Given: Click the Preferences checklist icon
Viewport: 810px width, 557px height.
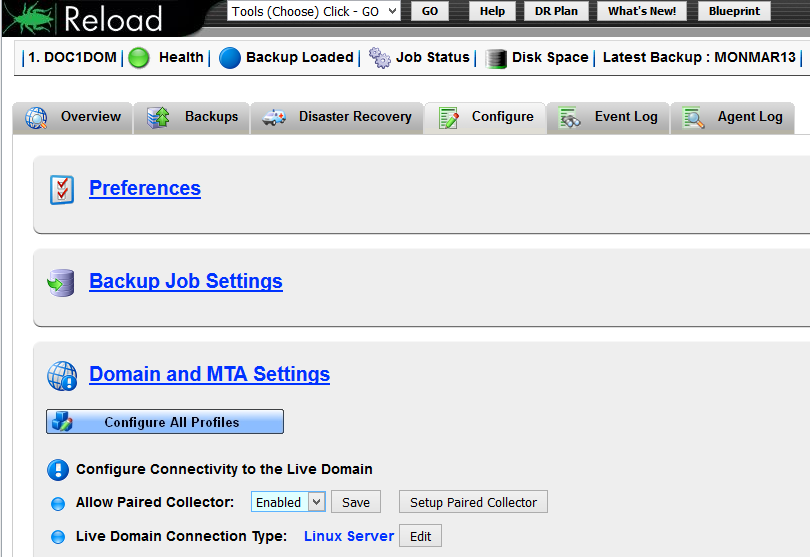Looking at the screenshot, I should point(62,190).
